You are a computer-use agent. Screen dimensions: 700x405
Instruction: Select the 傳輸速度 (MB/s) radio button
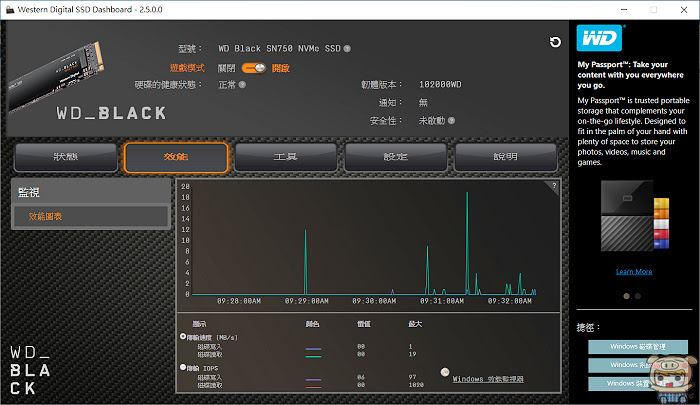tap(183, 336)
